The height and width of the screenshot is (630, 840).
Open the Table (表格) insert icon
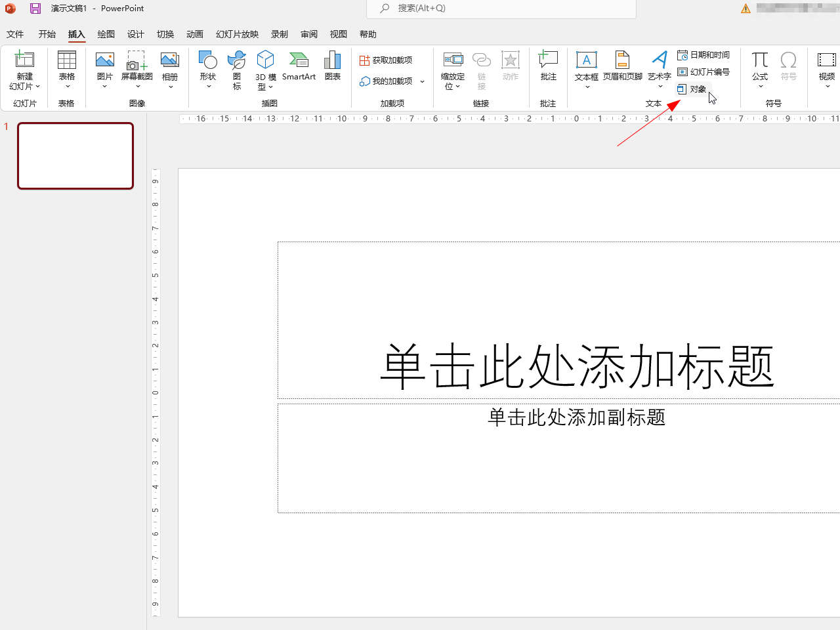pyautogui.click(x=67, y=60)
